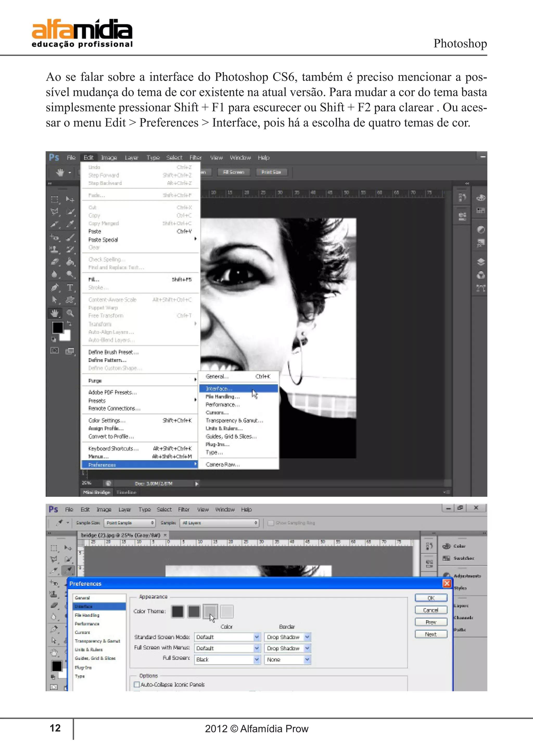This screenshot has height=756, width=533.
Task: Close the bridge (2).jpg document tab
Action: tap(165, 535)
